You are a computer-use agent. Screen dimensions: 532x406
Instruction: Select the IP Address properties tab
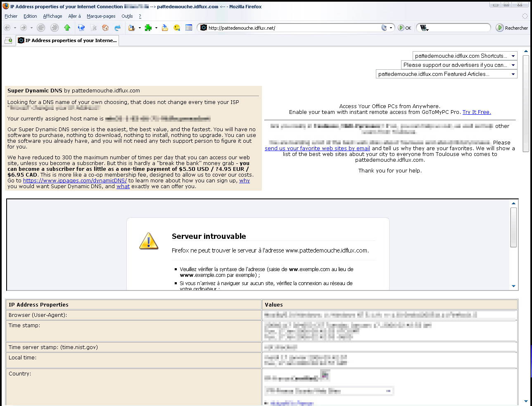pos(67,40)
